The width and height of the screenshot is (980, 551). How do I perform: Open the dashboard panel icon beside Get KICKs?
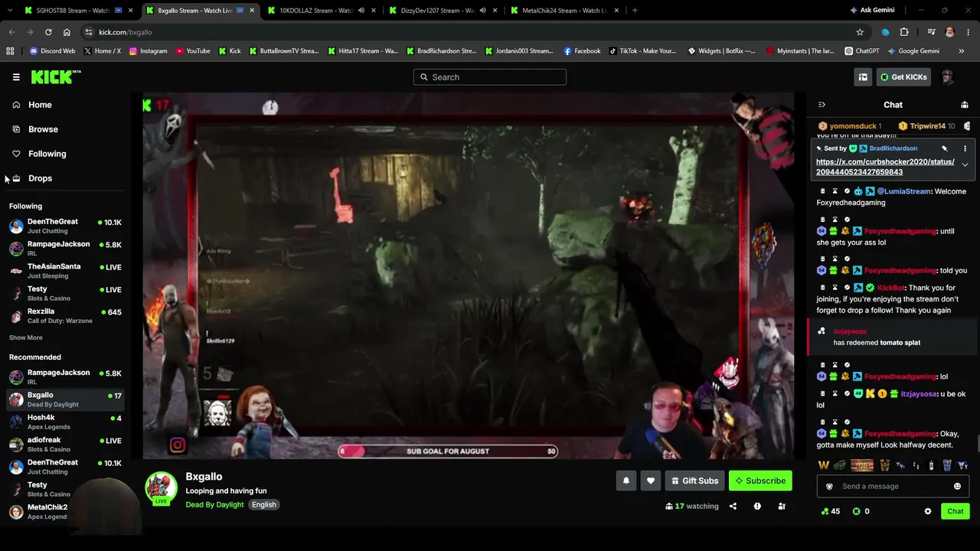click(x=863, y=77)
